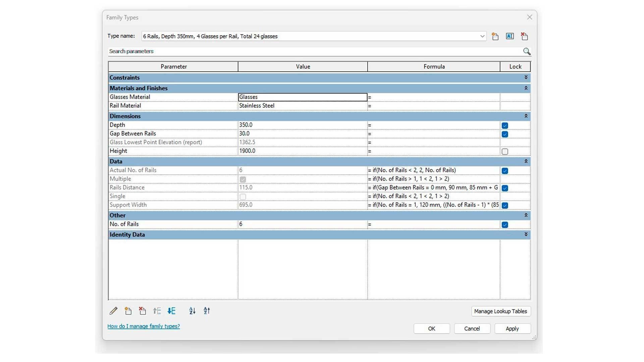Click the New Parameter icon at bottom
This screenshot has height=362, width=644.
click(x=128, y=311)
